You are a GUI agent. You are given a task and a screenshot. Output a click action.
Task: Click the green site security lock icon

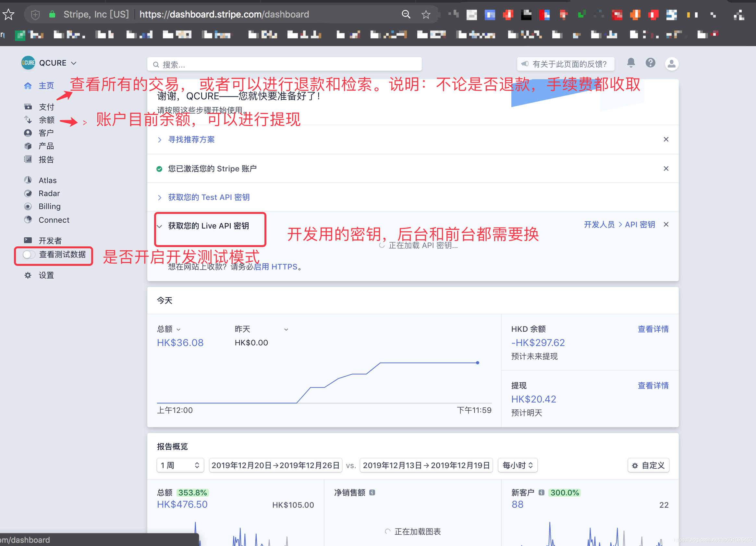[52, 14]
